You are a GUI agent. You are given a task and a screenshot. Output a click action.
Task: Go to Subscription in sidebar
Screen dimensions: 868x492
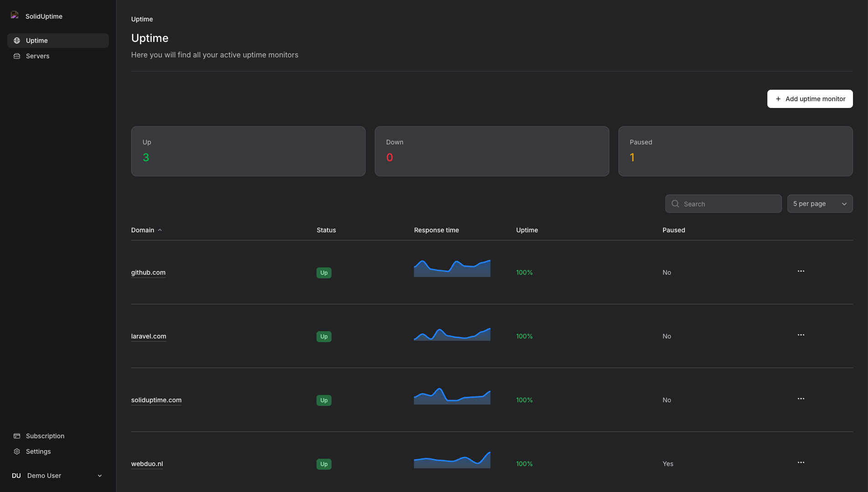pyautogui.click(x=58, y=436)
